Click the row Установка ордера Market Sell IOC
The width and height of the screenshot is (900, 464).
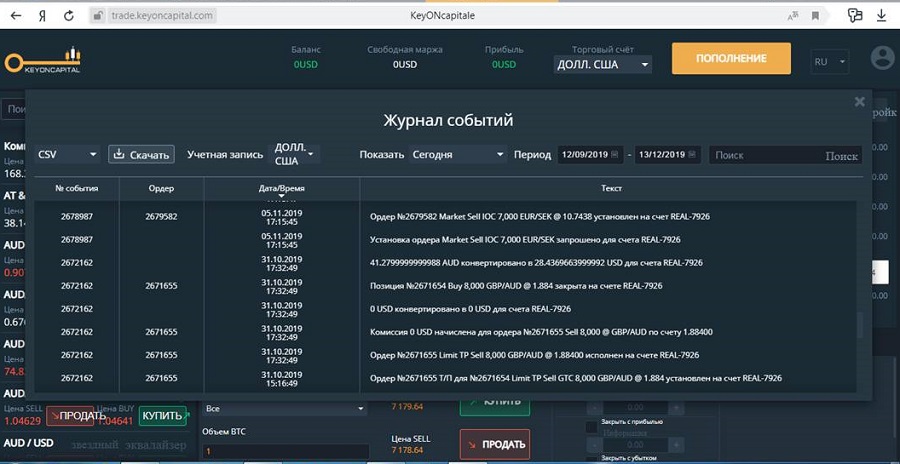445,239
